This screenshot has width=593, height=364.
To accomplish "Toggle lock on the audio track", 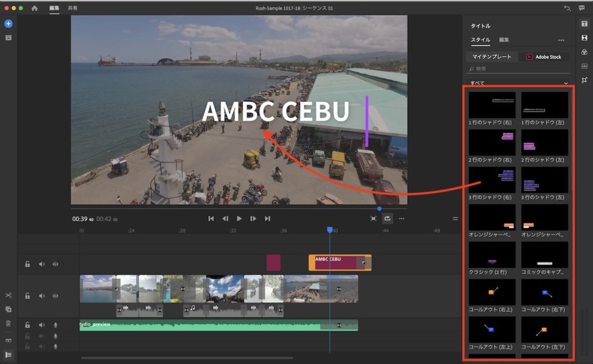I will tap(27, 325).
